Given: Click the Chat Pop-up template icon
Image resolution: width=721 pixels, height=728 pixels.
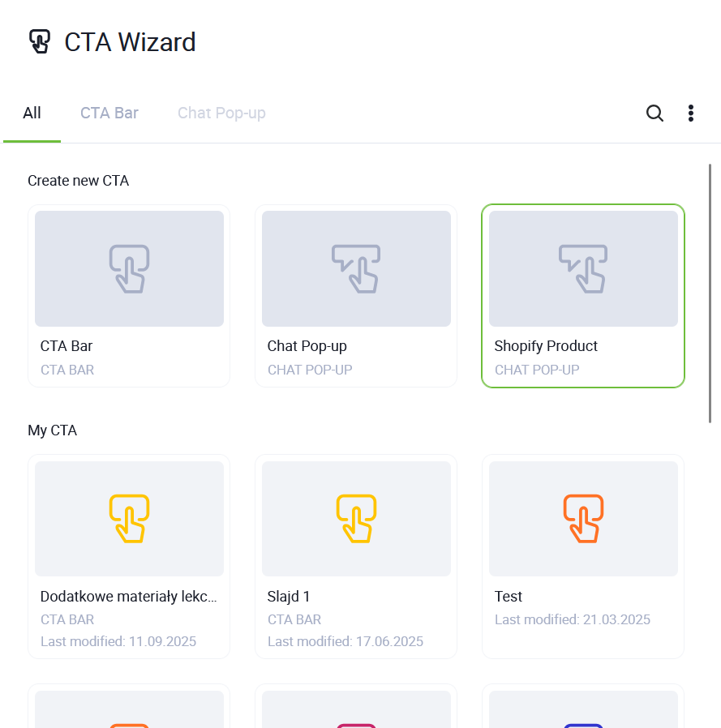Looking at the screenshot, I should pyautogui.click(x=356, y=268).
